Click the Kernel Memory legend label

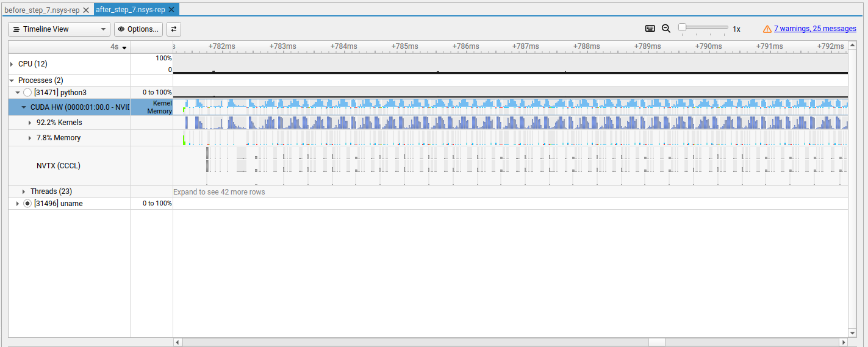click(x=160, y=107)
